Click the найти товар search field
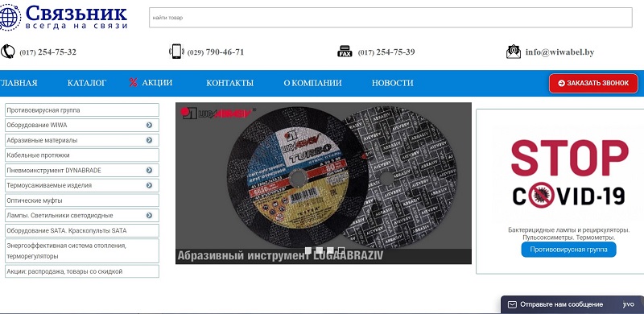The width and height of the screenshot is (644, 314). click(390, 18)
